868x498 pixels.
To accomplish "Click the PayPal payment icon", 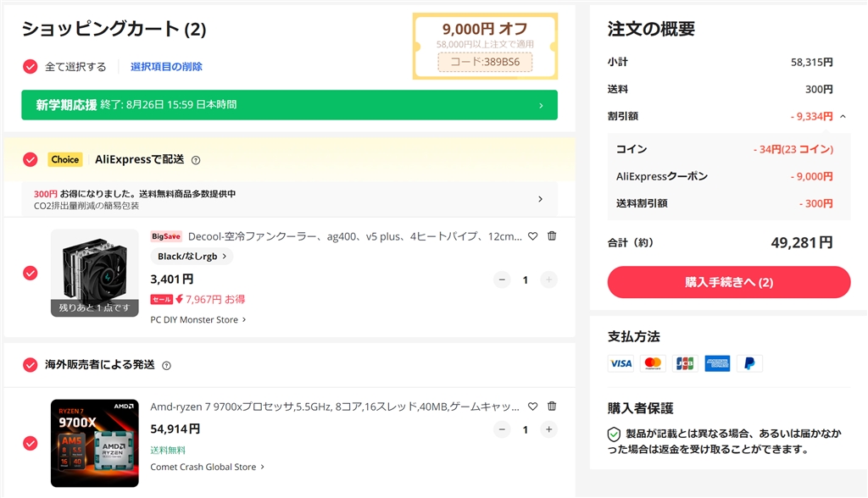I will tap(749, 363).
